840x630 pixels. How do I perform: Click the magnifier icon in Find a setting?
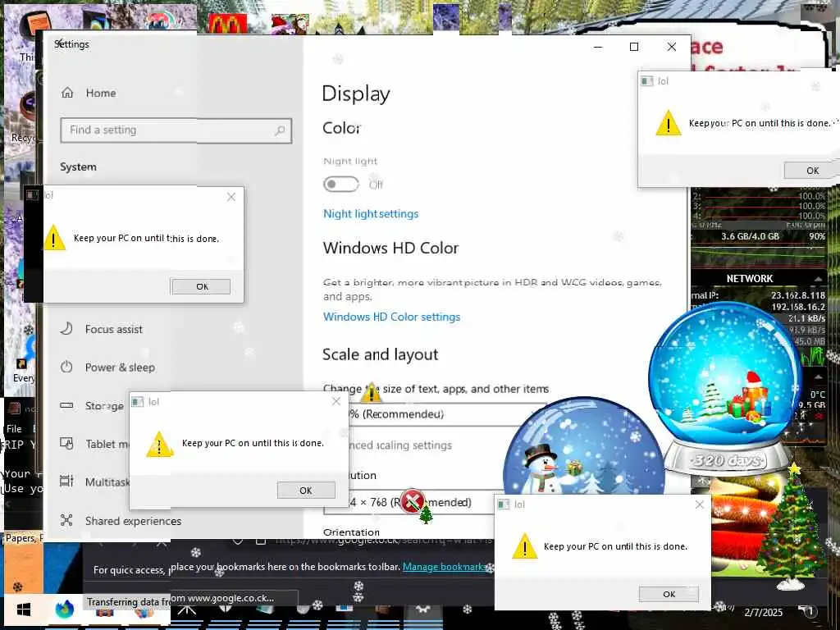pos(280,130)
